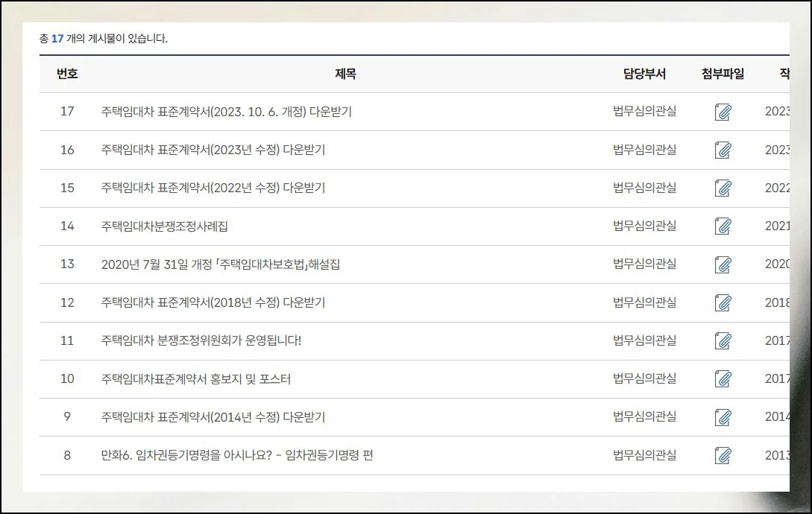Viewport: 812px width, 514px height.
Task: Click attachment icon for post 8
Action: (x=723, y=455)
